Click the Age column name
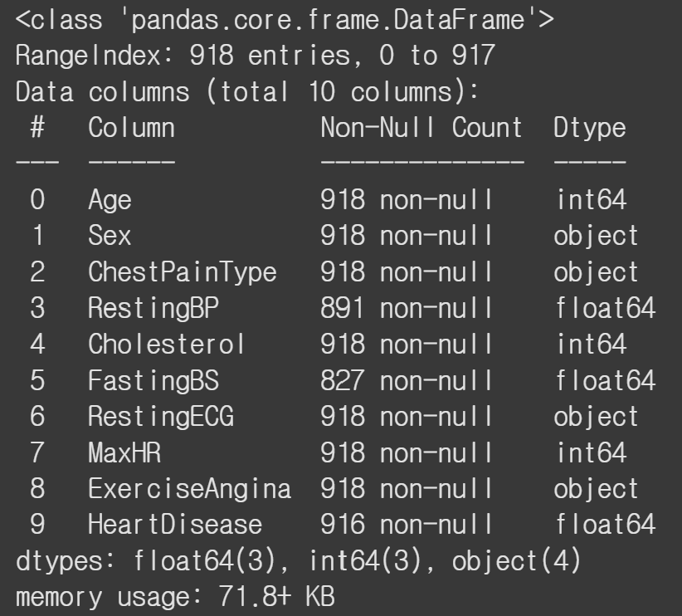The width and height of the screenshot is (682, 616). (110, 201)
